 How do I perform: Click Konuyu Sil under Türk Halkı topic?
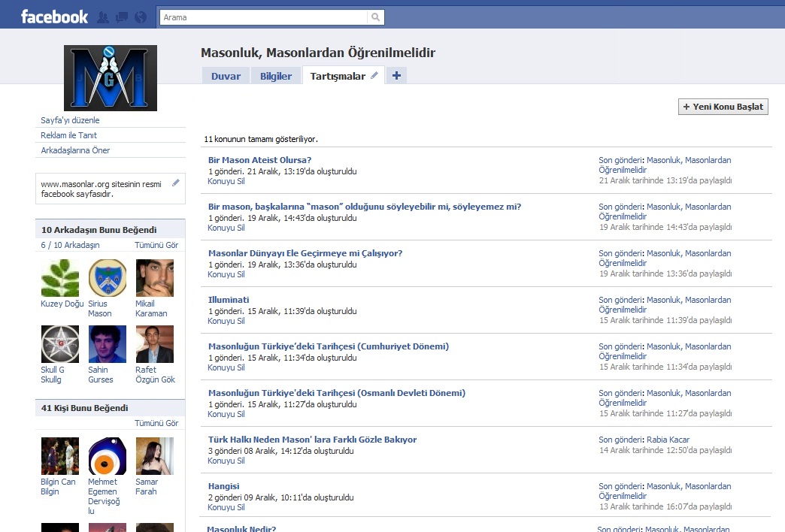tap(226, 461)
